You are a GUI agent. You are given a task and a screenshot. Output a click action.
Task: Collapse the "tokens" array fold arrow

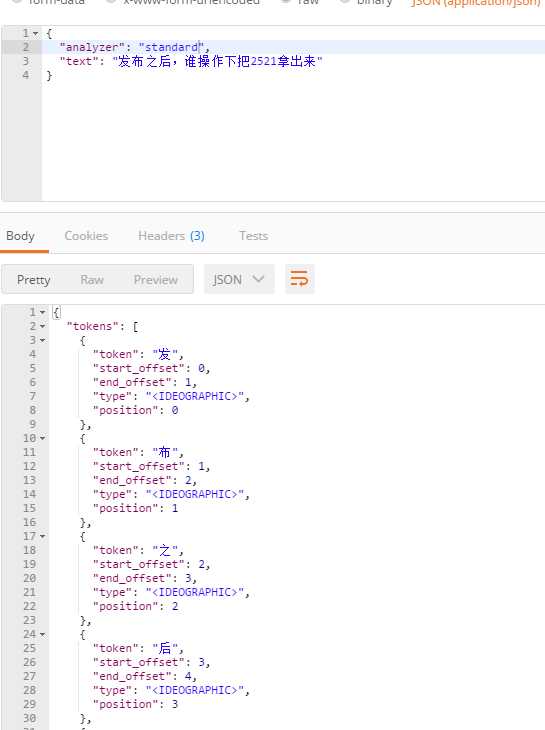click(42, 326)
